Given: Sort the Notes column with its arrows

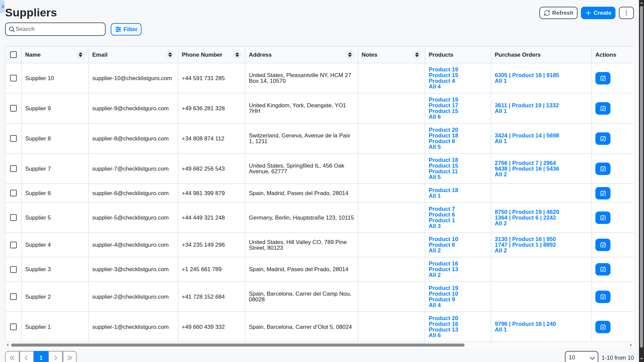Looking at the screenshot, I should click(417, 55).
